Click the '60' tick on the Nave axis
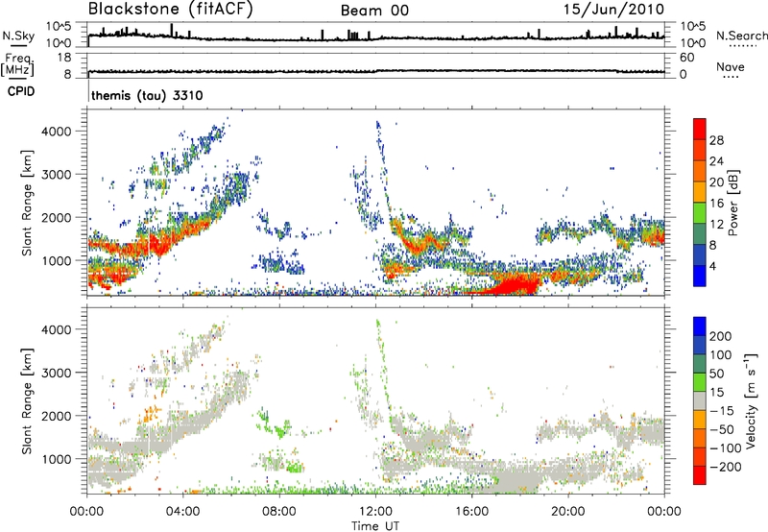Screen dimensions: 768x532 coord(686,58)
